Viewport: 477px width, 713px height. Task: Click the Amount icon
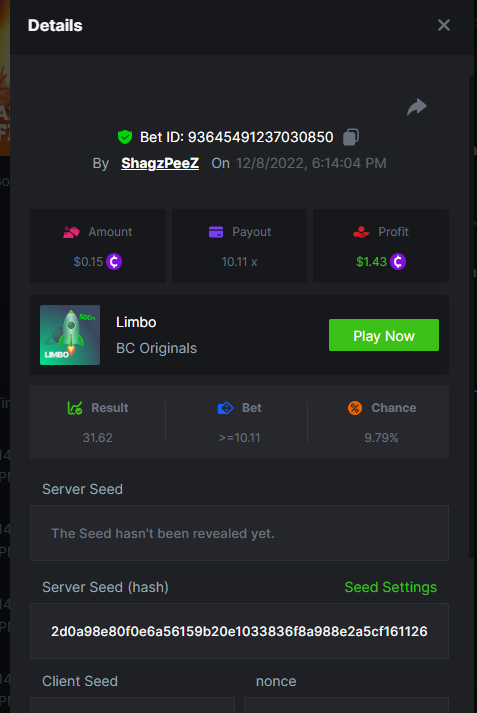[71, 232]
